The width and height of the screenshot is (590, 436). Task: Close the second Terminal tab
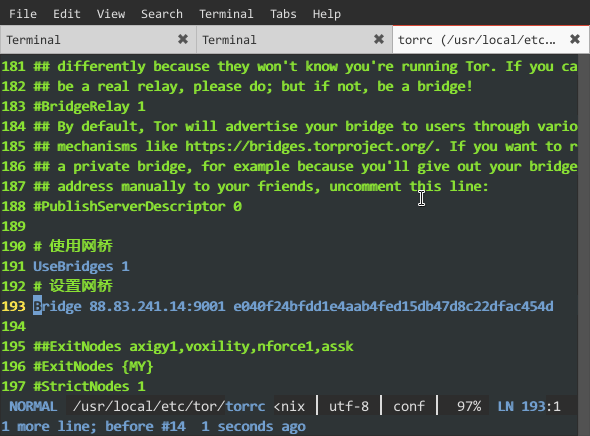(379, 39)
